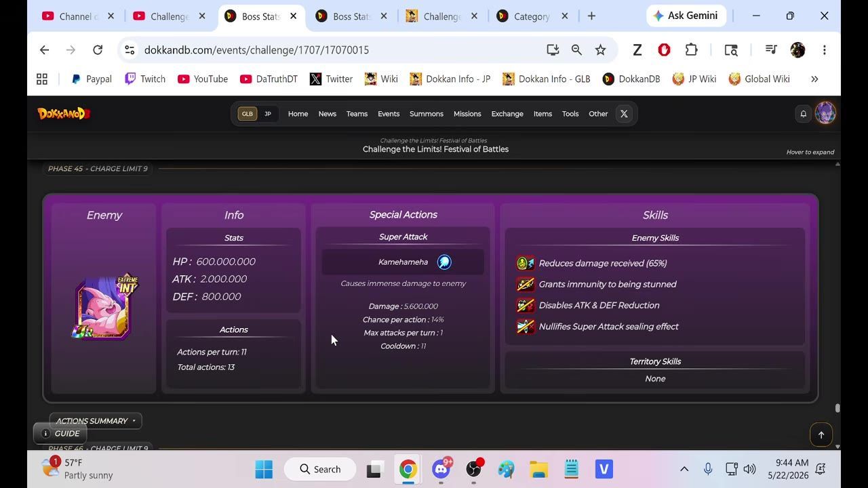Reload the page with the refresh icon

[x=98, y=50]
